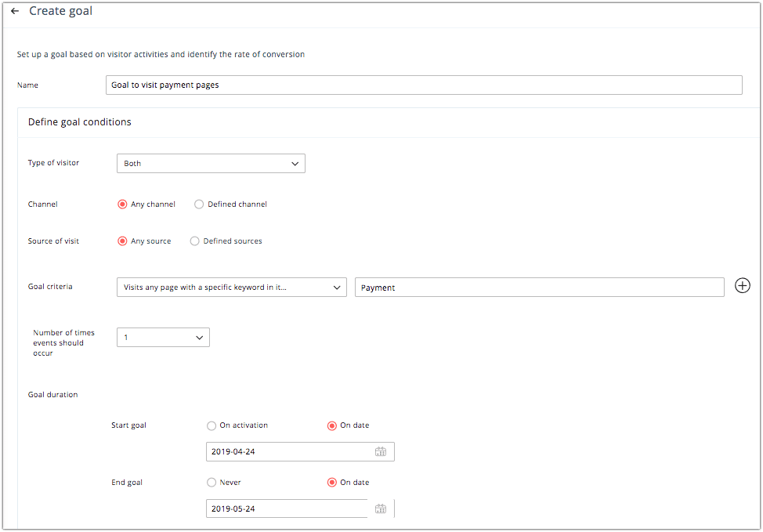
Task: Set End goal to Never
Action: click(x=212, y=483)
